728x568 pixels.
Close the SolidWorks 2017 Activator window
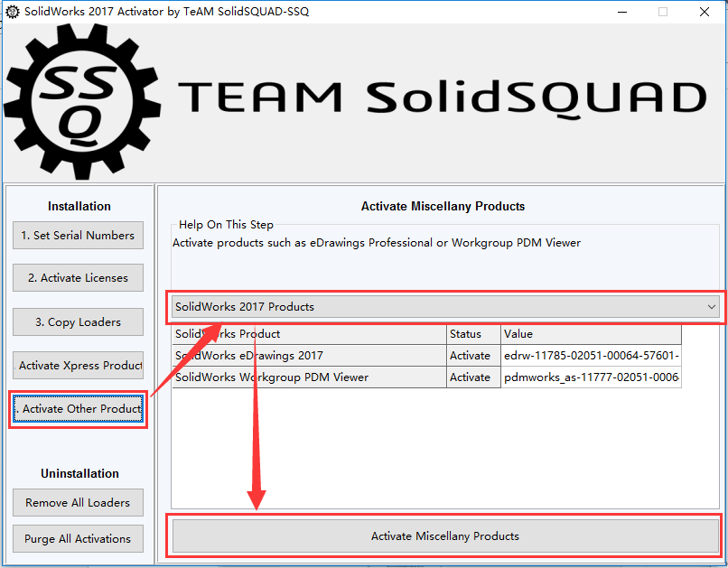coord(705,12)
